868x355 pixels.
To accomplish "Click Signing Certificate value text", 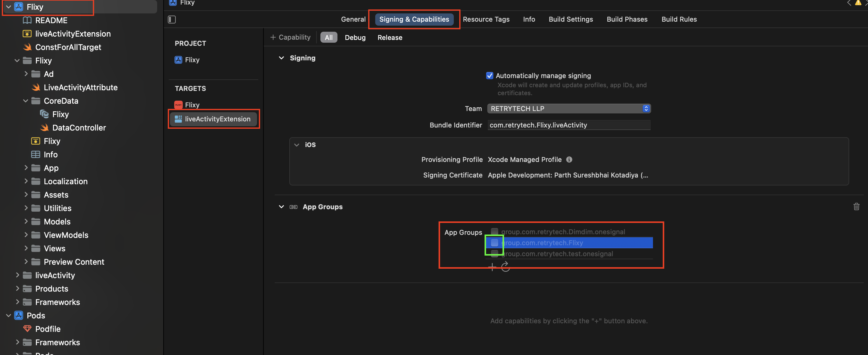I will (568, 175).
